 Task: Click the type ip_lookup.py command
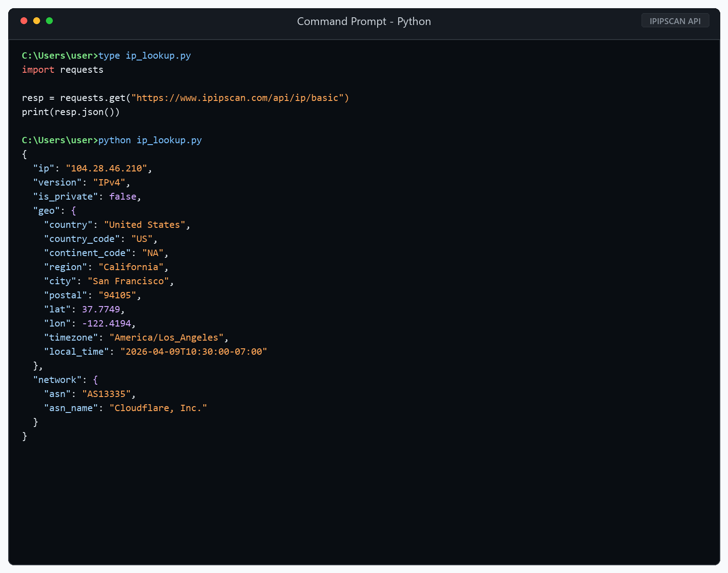pos(145,55)
